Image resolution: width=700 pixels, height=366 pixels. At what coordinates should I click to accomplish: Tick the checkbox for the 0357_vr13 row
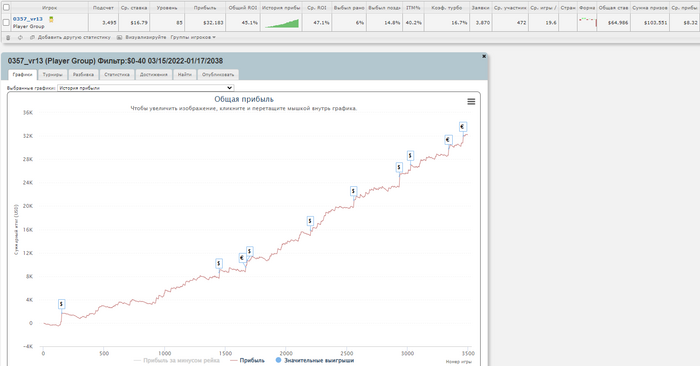[6, 22]
